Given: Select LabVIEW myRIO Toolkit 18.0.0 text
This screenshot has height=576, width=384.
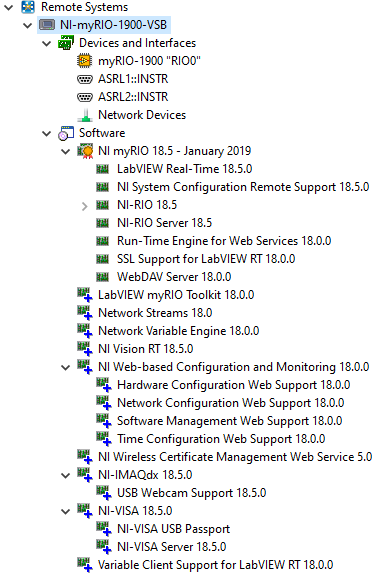Looking at the screenshot, I should [x=176, y=295].
